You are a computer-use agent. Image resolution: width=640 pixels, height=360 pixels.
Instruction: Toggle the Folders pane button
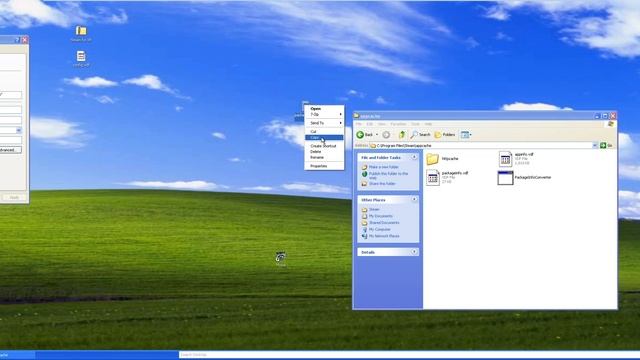point(445,135)
